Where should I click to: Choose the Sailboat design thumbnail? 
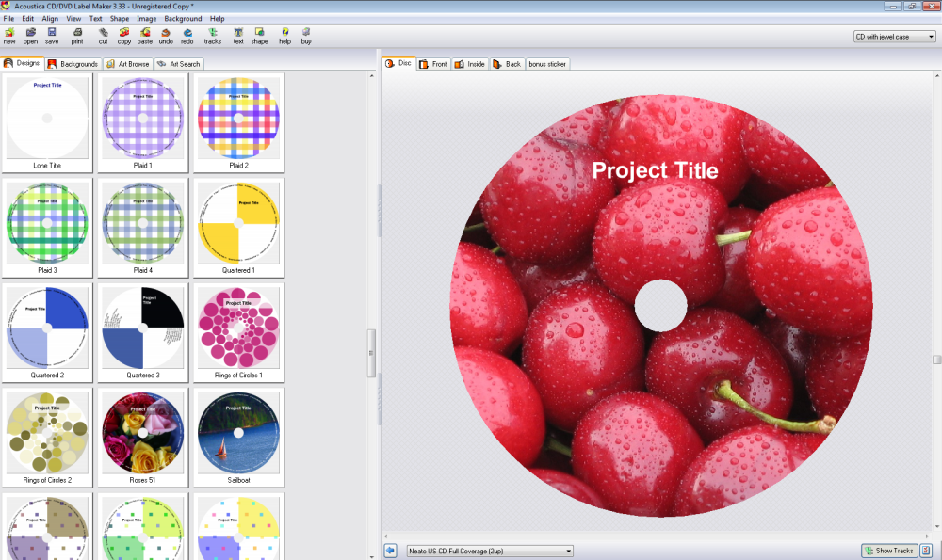coord(238,439)
